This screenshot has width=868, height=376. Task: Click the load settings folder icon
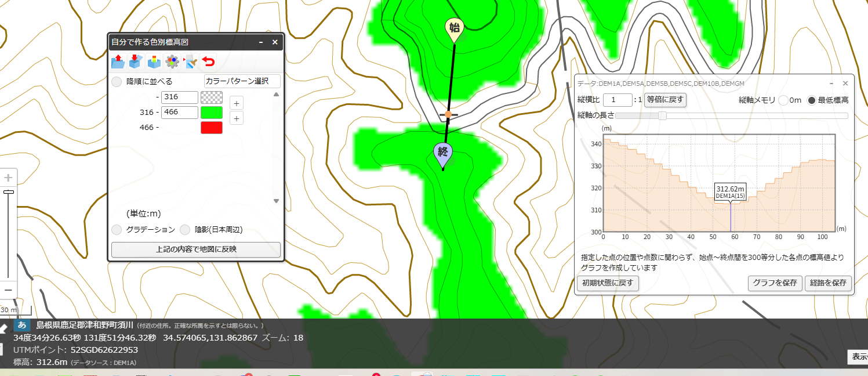coord(118,61)
